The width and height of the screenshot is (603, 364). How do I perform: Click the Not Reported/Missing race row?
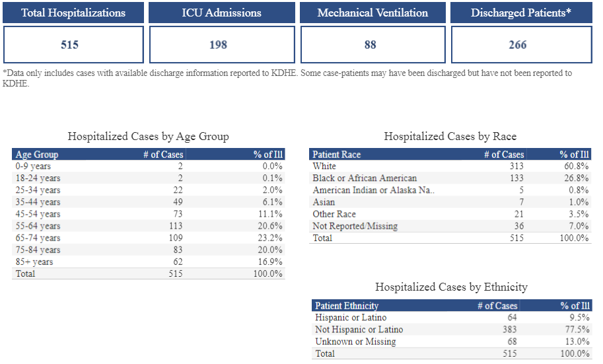(355, 226)
